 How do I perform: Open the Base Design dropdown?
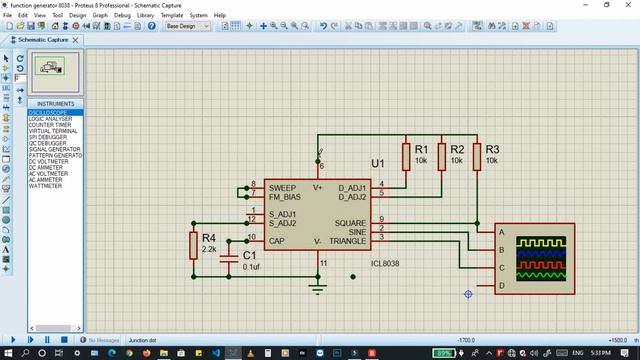coord(187,26)
